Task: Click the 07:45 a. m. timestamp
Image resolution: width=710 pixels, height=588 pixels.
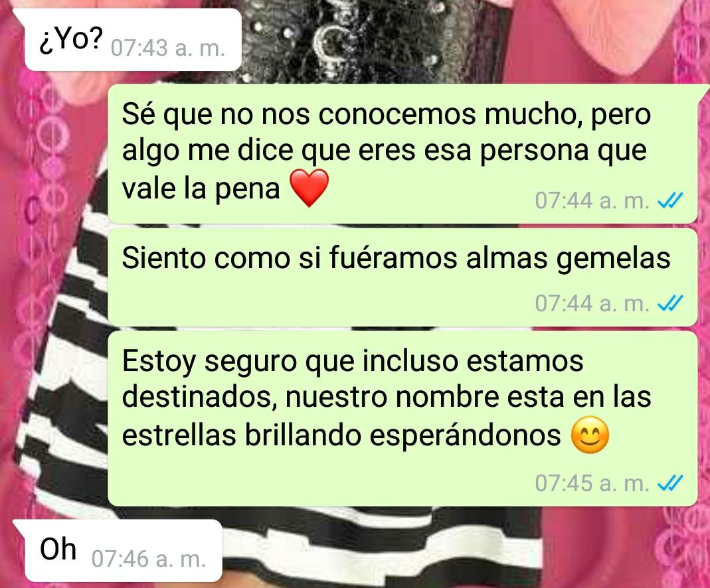Action: 592,484
